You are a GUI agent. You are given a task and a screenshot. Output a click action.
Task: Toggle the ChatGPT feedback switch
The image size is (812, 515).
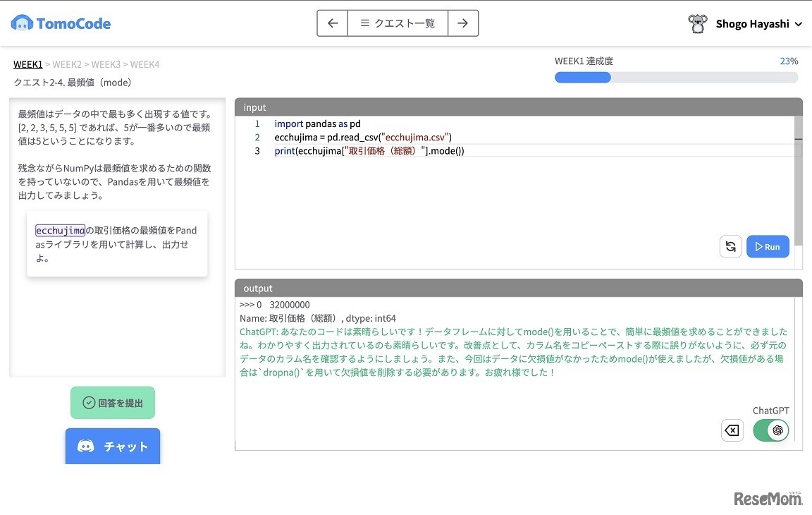point(770,430)
